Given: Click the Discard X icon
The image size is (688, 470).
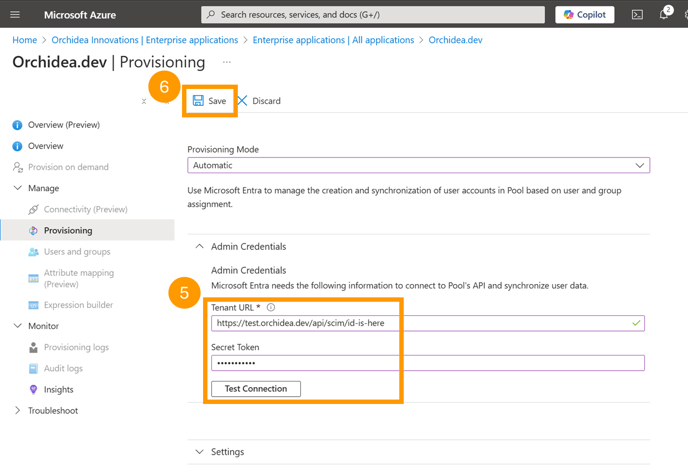Looking at the screenshot, I should [242, 100].
